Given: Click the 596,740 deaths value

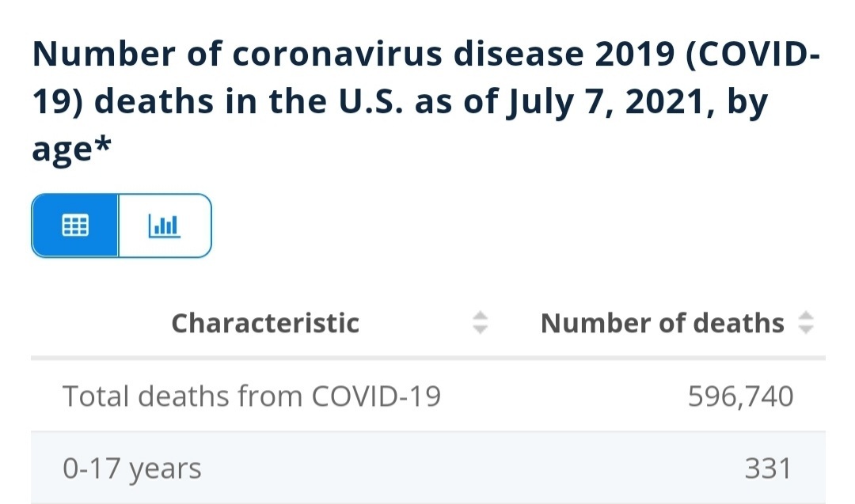Looking at the screenshot, I should coord(740,396).
